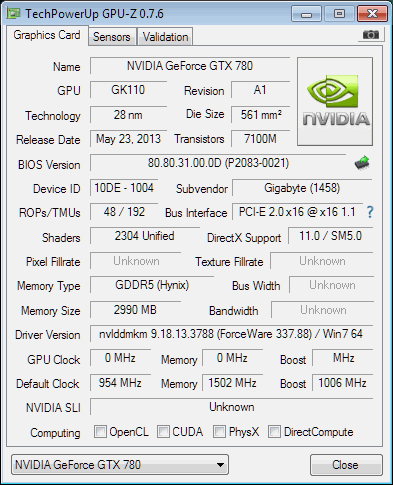Click the Driver Version nvlddmkm field
Image resolution: width=393 pixels, height=485 pixels.
pos(231,334)
